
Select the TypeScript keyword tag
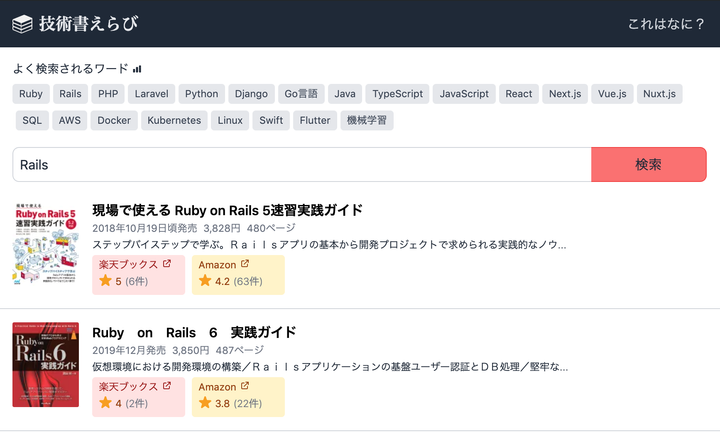pyautogui.click(x=397, y=94)
